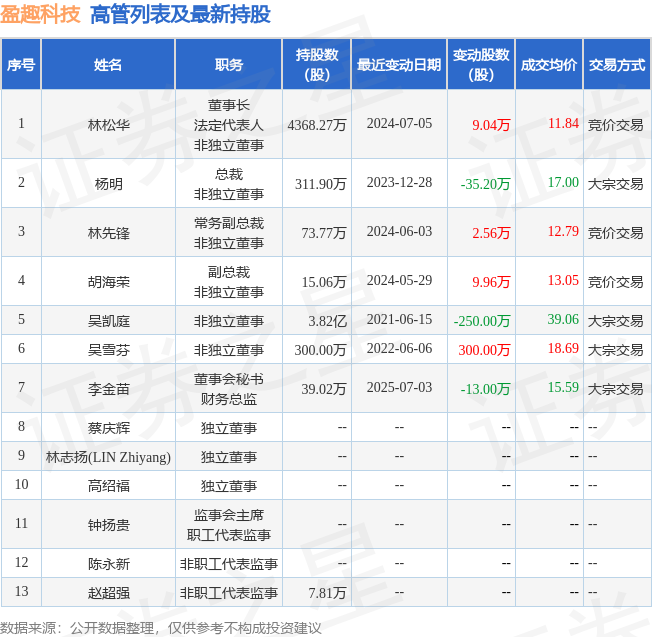
Task: Select the name 林先锋
Action: pos(109,233)
